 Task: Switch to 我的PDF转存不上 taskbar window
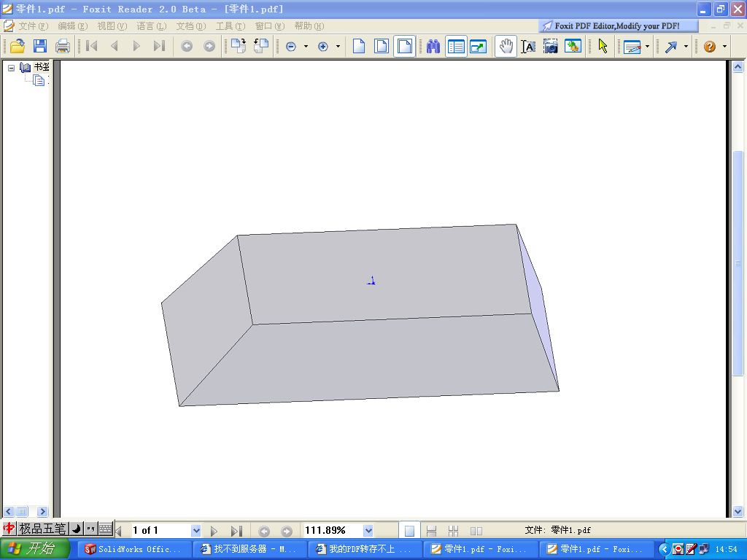click(x=366, y=549)
